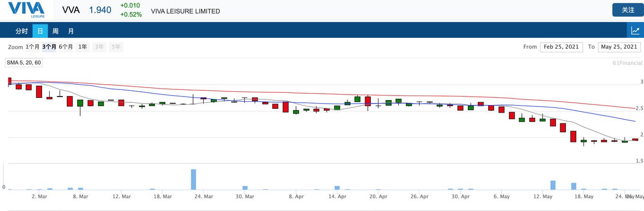The image size is (644, 211).
Task: Set zoom range to 1年
Action: click(83, 47)
